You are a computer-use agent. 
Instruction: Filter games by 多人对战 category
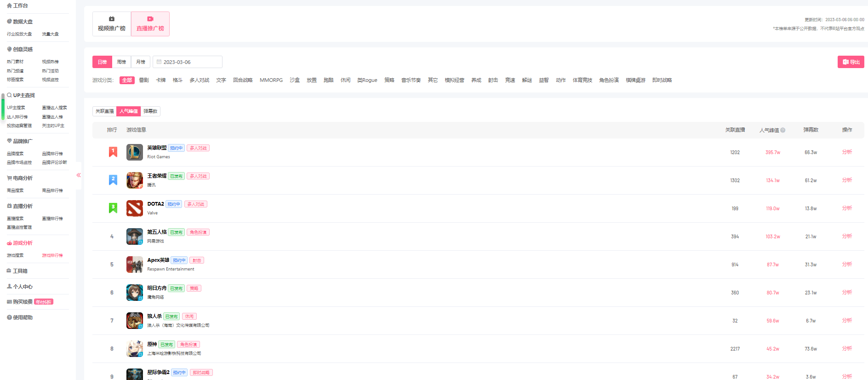tap(199, 80)
